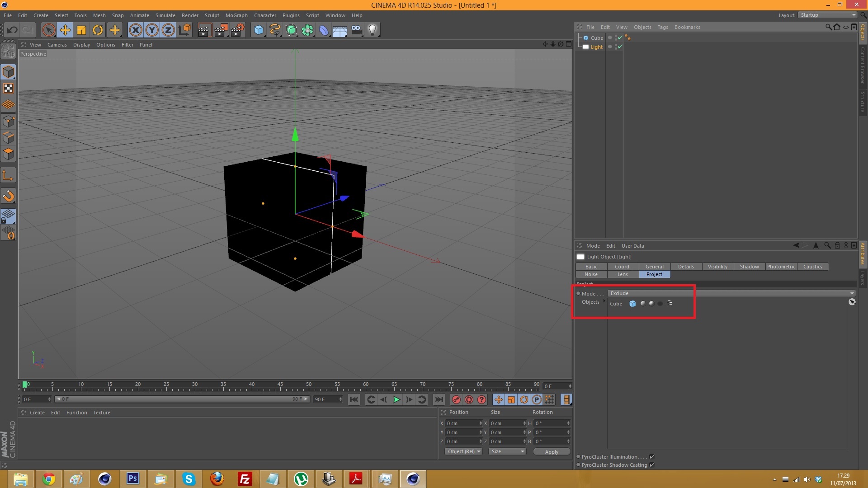Open the Layout Startup dropdown

828,15
